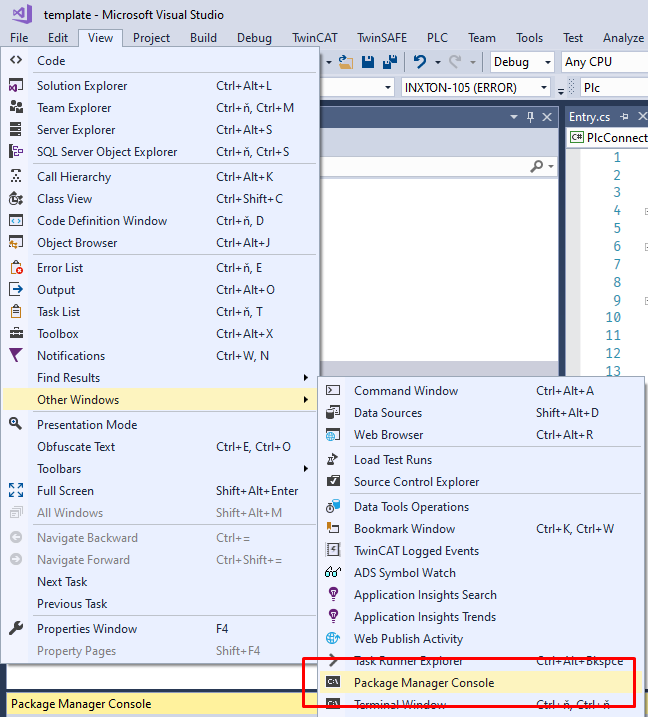Select TwinCAT Logged Events
The width and height of the screenshot is (648, 717).
coord(481,551)
